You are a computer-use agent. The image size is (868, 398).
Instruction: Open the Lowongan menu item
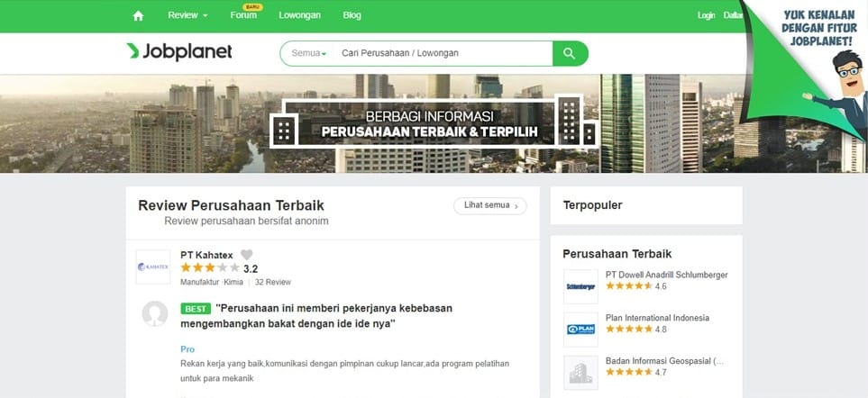point(299,15)
